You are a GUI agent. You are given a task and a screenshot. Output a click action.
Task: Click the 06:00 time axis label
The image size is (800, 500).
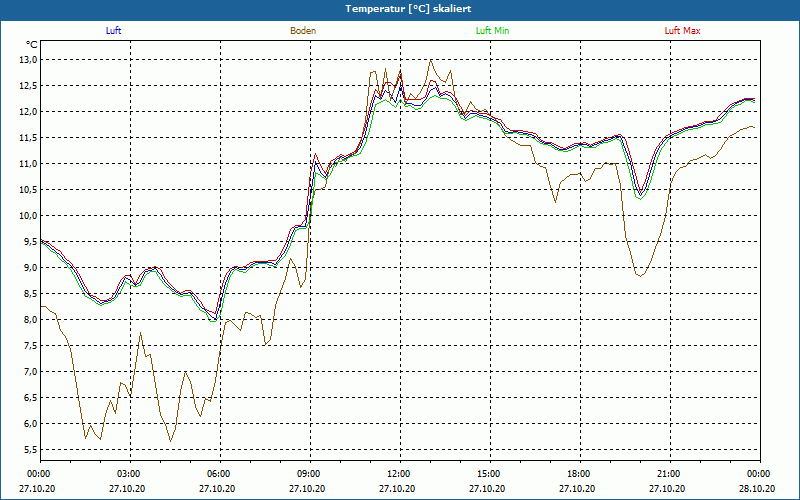217,474
